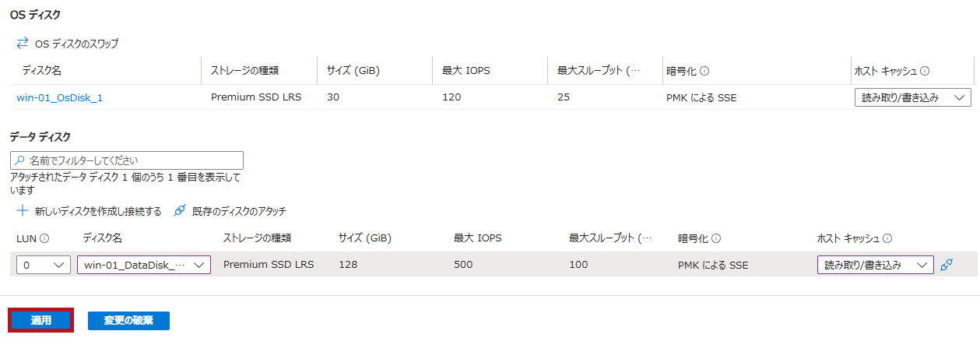The height and width of the screenshot is (338, 980).
Task: Click the 適用 (Apply) button
Action: (x=41, y=321)
